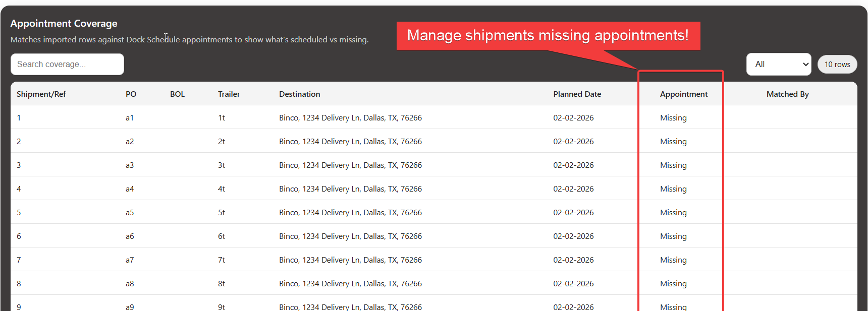Click the Shipment/Ref column header
This screenshot has width=868, height=311.
[41, 94]
